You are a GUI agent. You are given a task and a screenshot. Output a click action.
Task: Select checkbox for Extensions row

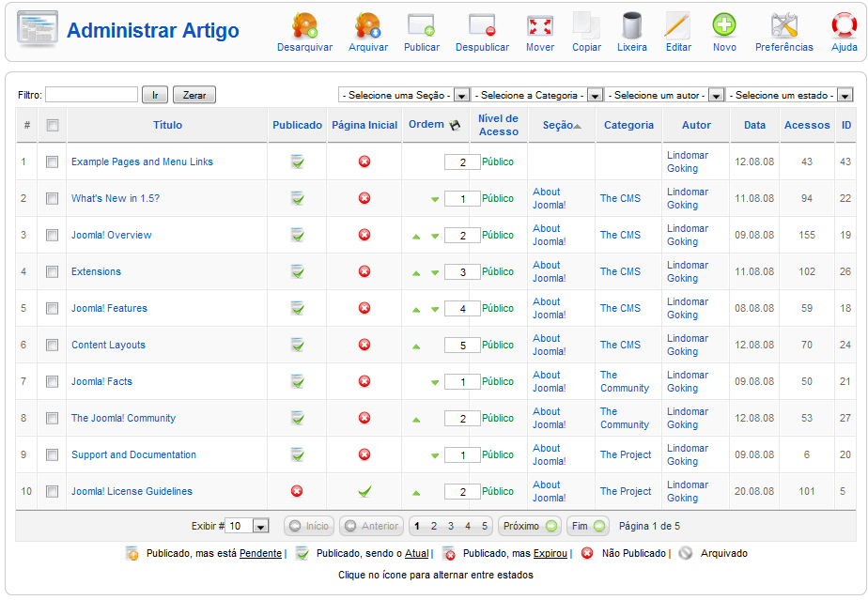[52, 271]
